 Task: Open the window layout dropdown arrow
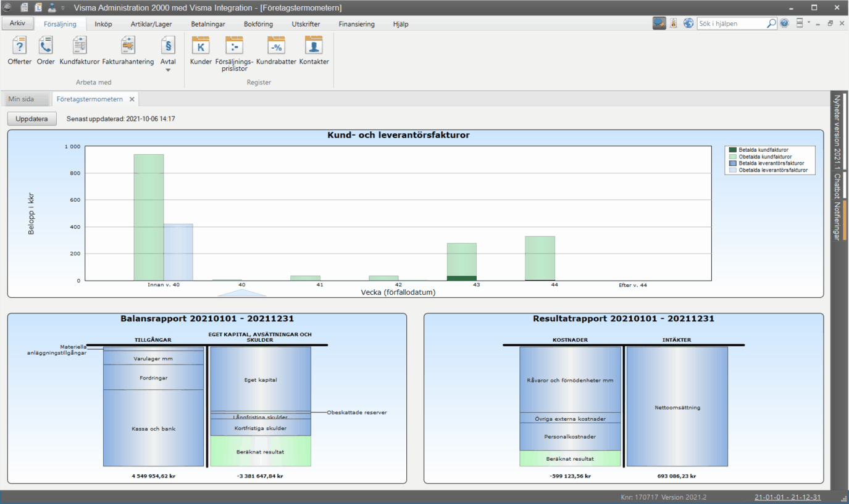[x=808, y=23]
